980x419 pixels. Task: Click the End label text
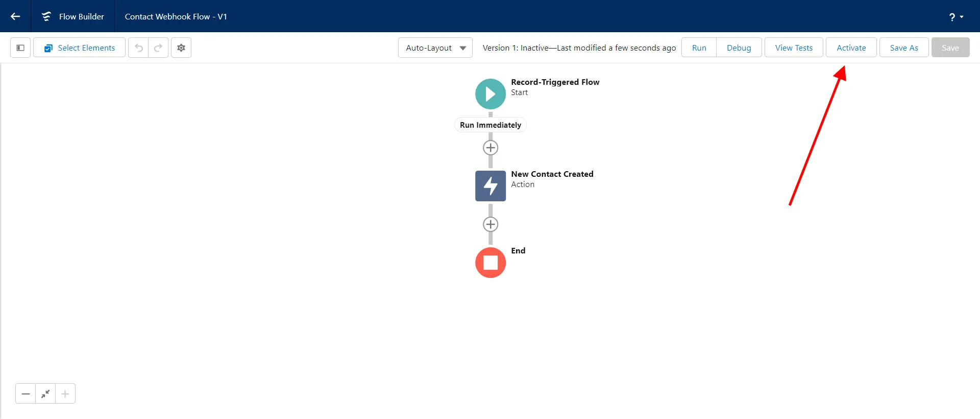(518, 250)
